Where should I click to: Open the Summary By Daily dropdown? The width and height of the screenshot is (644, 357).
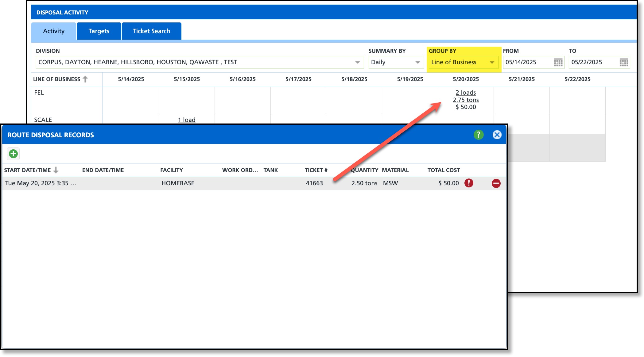[417, 62]
